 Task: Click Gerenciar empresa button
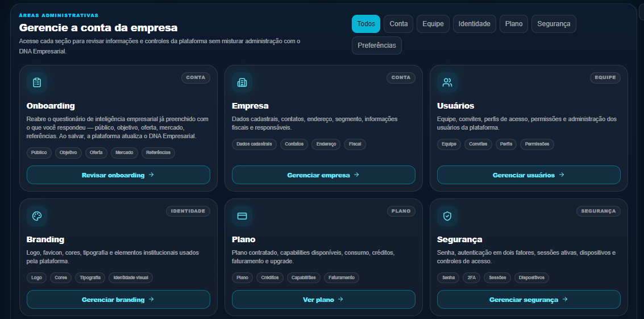(x=323, y=175)
